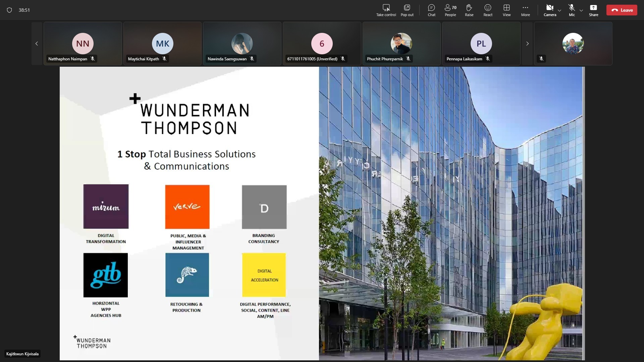Click muted mic icon beside Nawinda Saengsuwan

pyautogui.click(x=252, y=59)
